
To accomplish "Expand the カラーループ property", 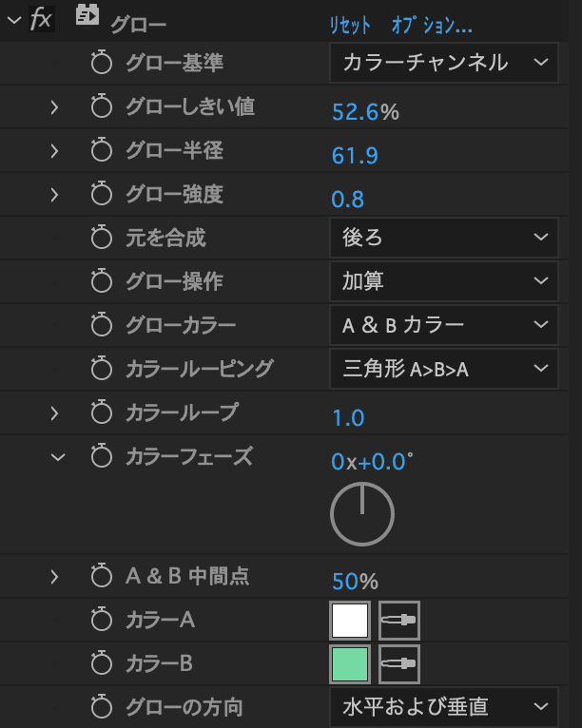I will 54,413.
